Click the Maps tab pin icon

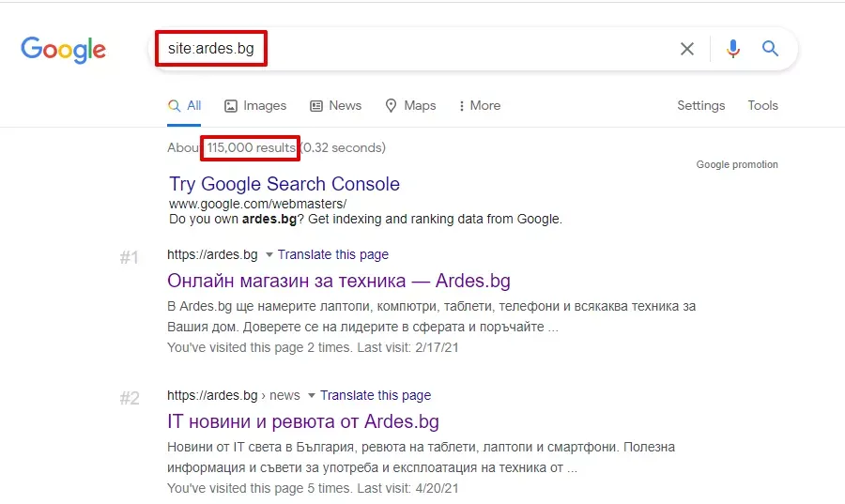[392, 105]
